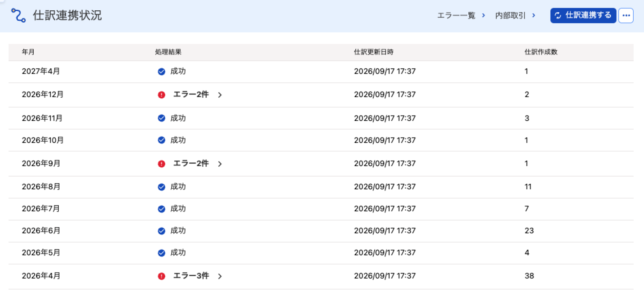Click the success check icon for 2026年10月
644x303 pixels.
coord(161,140)
